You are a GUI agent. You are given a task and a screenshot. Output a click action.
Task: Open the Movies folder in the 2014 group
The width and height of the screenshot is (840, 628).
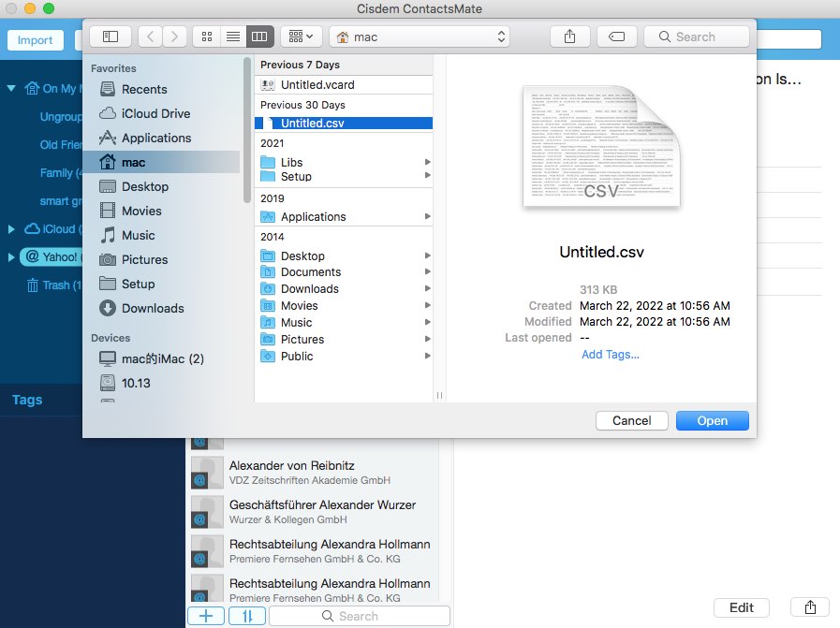point(344,305)
